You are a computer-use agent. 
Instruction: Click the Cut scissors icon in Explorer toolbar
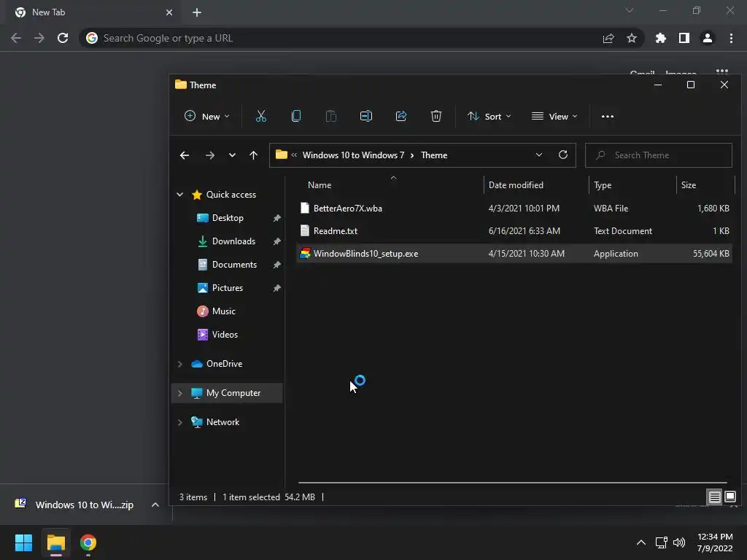(260, 116)
